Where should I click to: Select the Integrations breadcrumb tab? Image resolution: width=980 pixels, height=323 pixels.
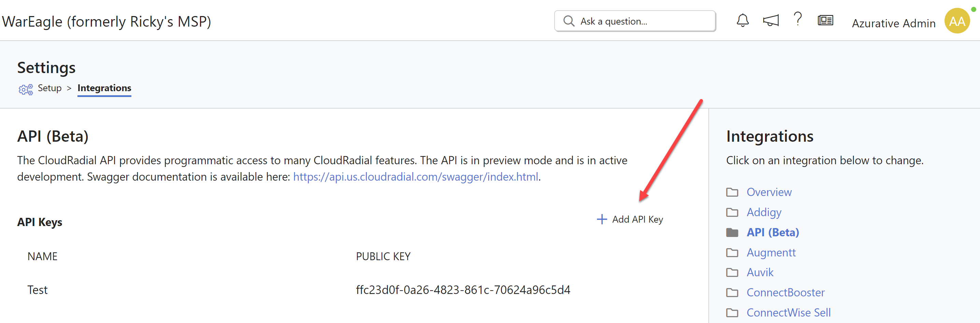tap(104, 88)
